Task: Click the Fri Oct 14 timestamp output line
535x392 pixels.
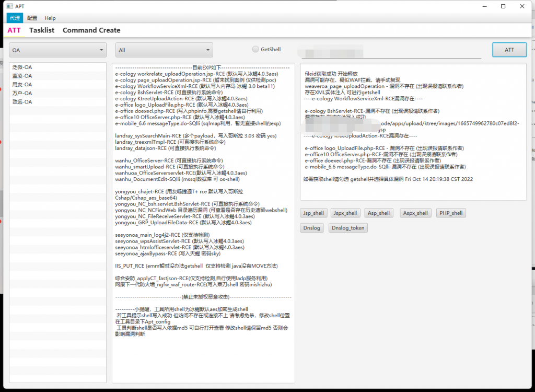Action: click(388, 179)
